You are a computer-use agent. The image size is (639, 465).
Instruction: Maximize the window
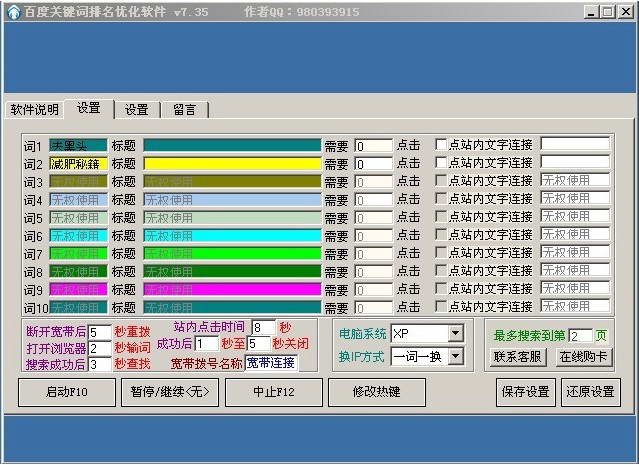(607, 12)
